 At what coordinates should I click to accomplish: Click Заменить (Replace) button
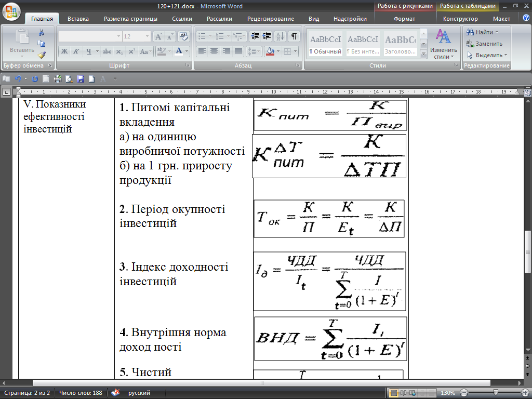pyautogui.click(x=484, y=44)
